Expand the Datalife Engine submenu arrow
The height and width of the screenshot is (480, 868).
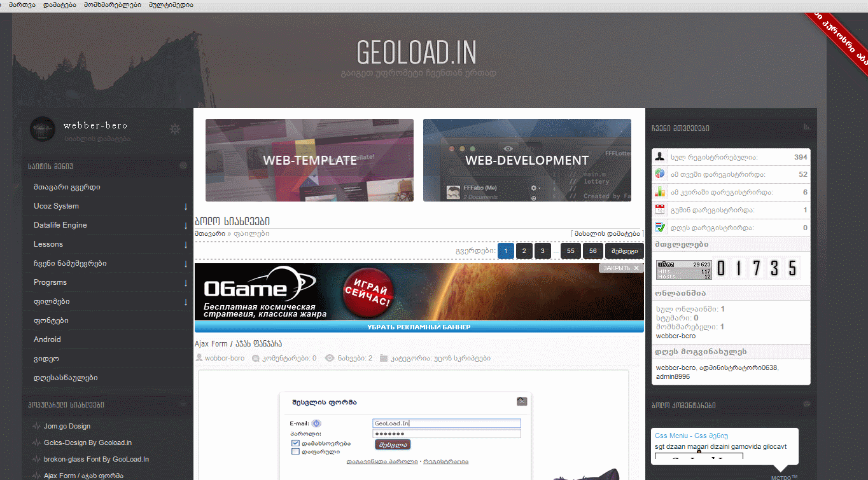click(x=186, y=226)
